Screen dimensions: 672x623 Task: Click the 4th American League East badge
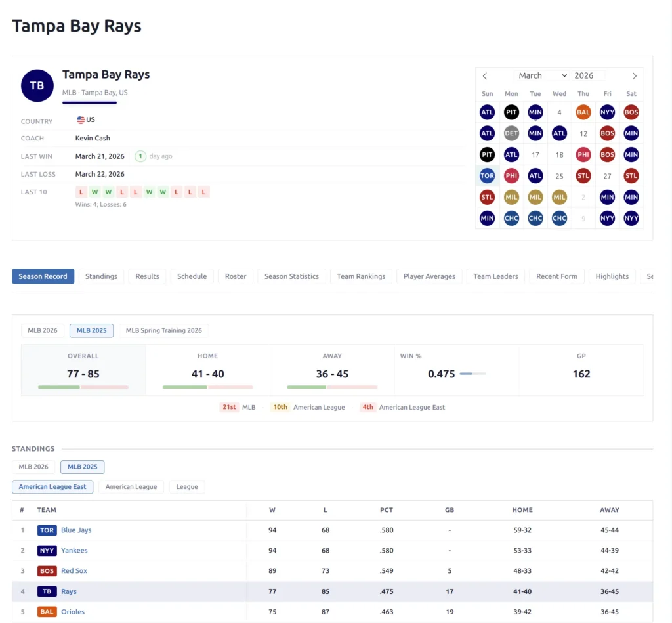pos(367,407)
